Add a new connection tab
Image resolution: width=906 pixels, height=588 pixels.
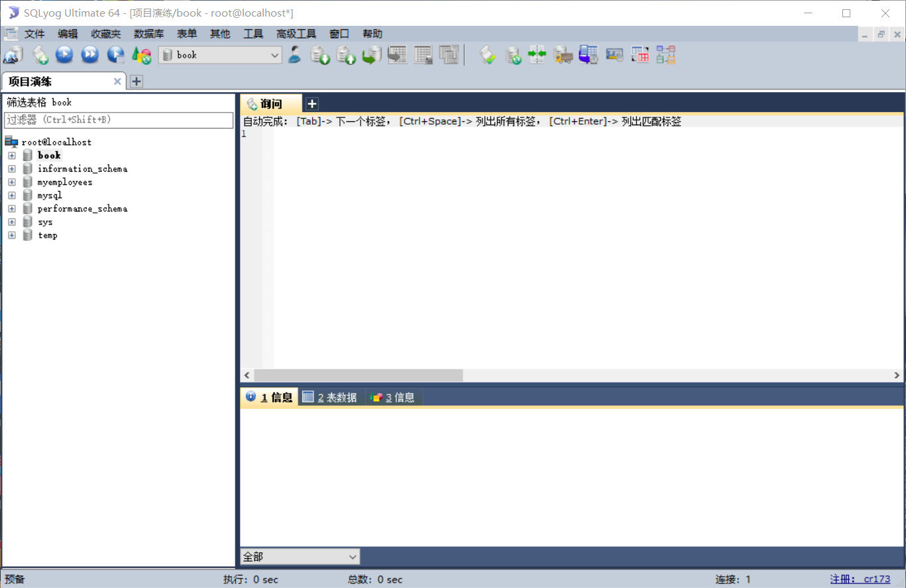pyautogui.click(x=136, y=82)
